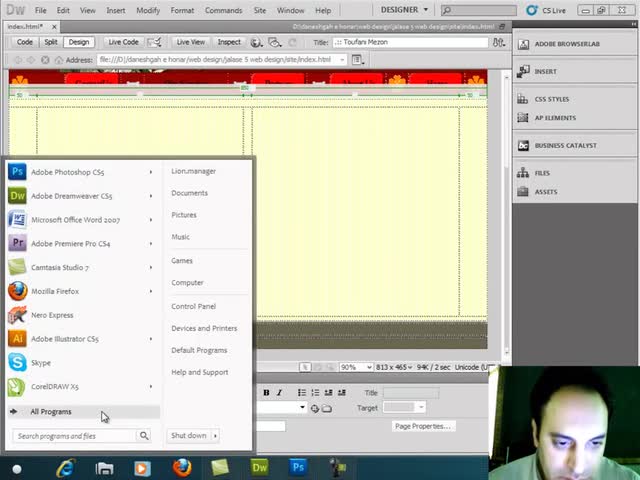Click the Shut down button
Image resolution: width=640 pixels, height=480 pixels.
pyautogui.click(x=189, y=436)
